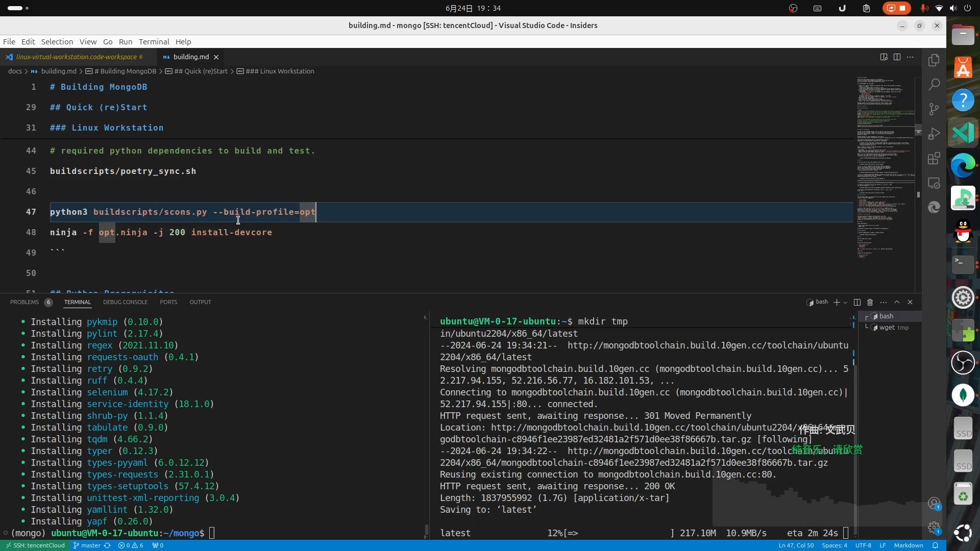Image resolution: width=980 pixels, height=551 pixels.
Task: Open the Edge icon in activity bar
Action: click(934, 207)
